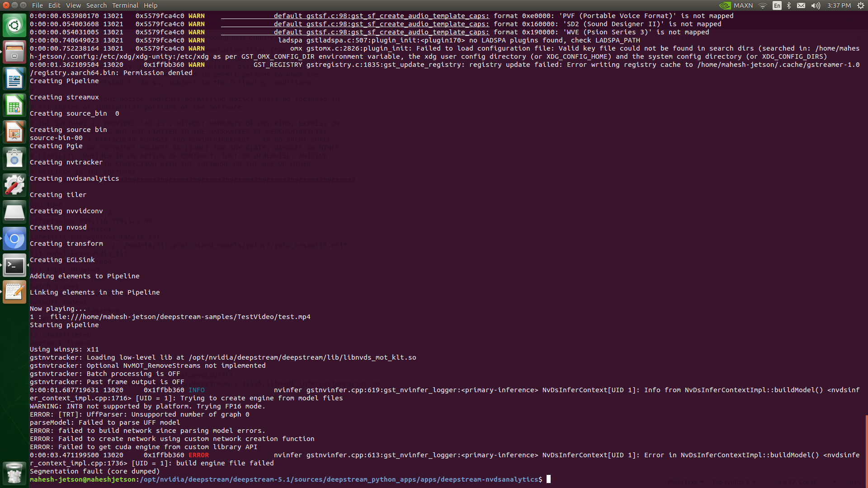Open the Search menu
868x488 pixels.
(96, 5)
